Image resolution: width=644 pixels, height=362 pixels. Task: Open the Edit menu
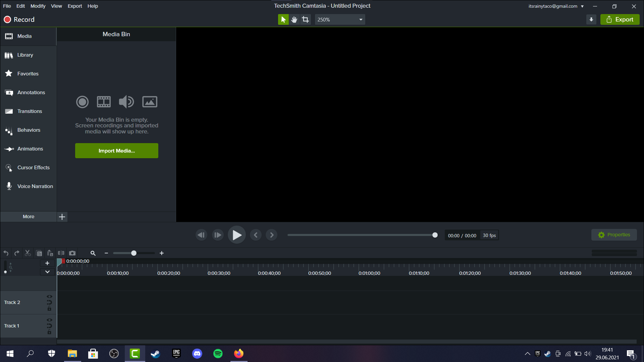tap(20, 6)
